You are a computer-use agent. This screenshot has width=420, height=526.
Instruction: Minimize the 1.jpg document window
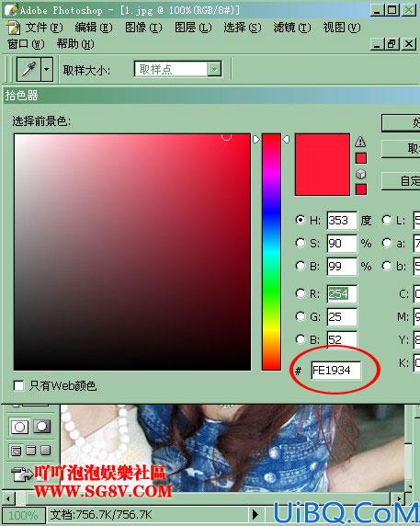point(377,44)
